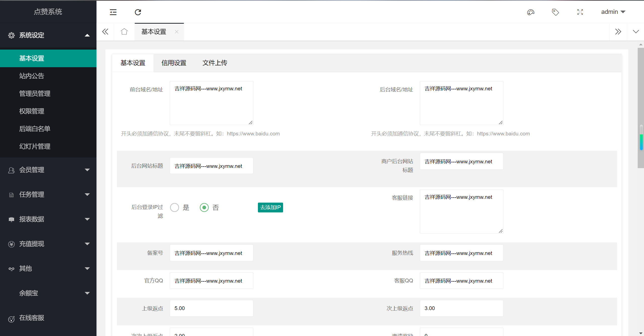Screen dimensions: 644x336
Task: Focus the 后台网站标题 input
Action: 212,166
